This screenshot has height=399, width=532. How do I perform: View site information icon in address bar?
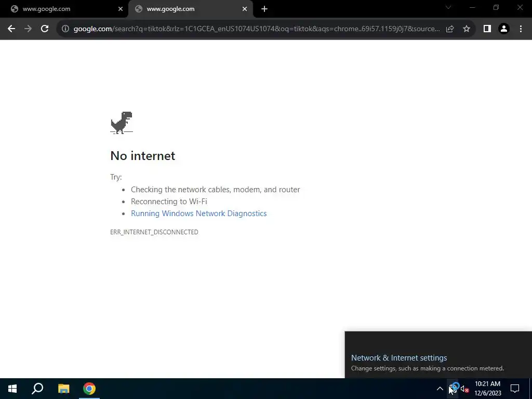65,29
